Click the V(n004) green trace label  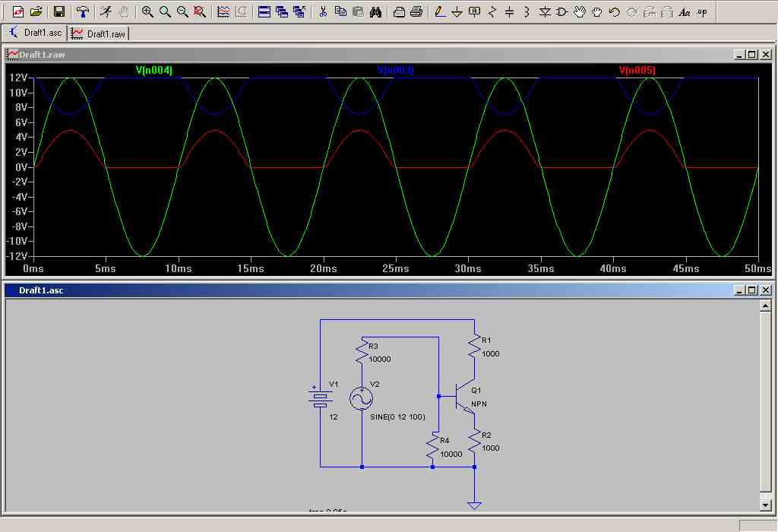coord(153,70)
